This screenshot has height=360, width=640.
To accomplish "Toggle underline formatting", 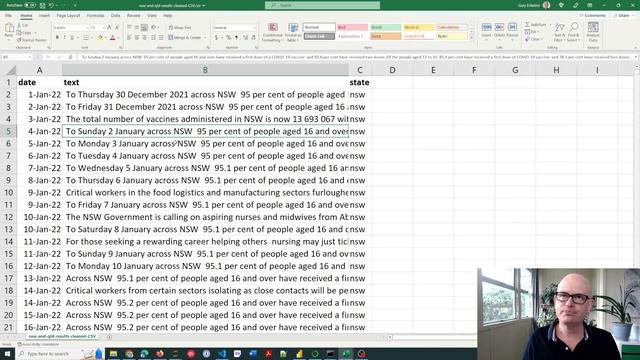I will tap(72, 38).
